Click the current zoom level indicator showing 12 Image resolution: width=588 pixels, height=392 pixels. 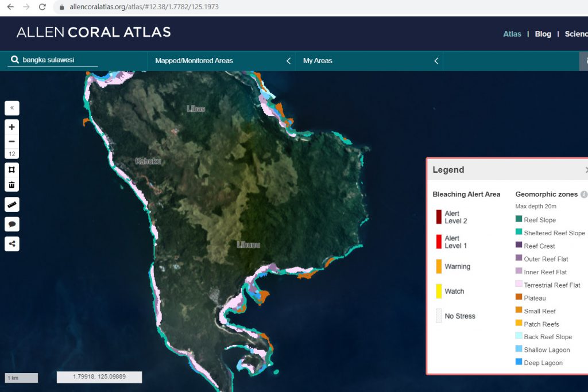point(11,154)
